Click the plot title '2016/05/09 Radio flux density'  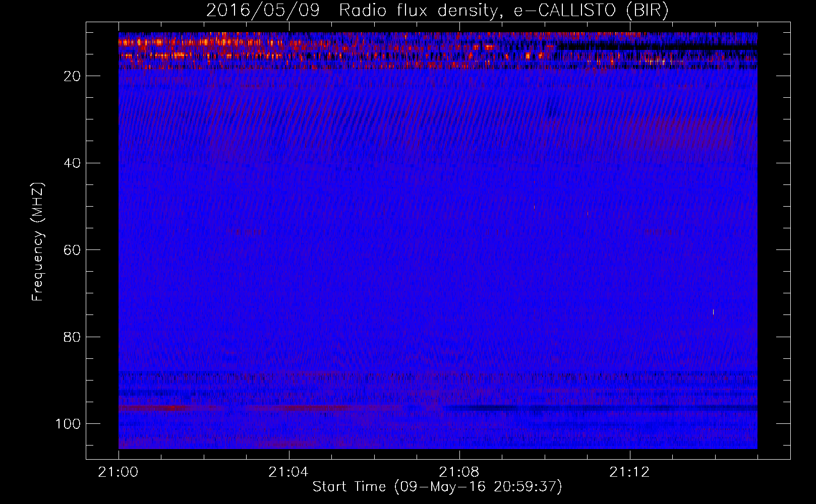point(437,11)
